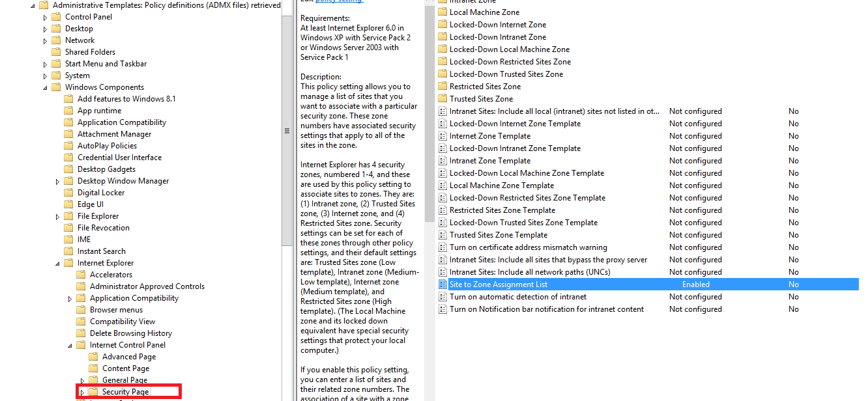Click Locked-Down Trusted Sites Zone folder icon
This screenshot has height=401, width=868.
pyautogui.click(x=442, y=74)
